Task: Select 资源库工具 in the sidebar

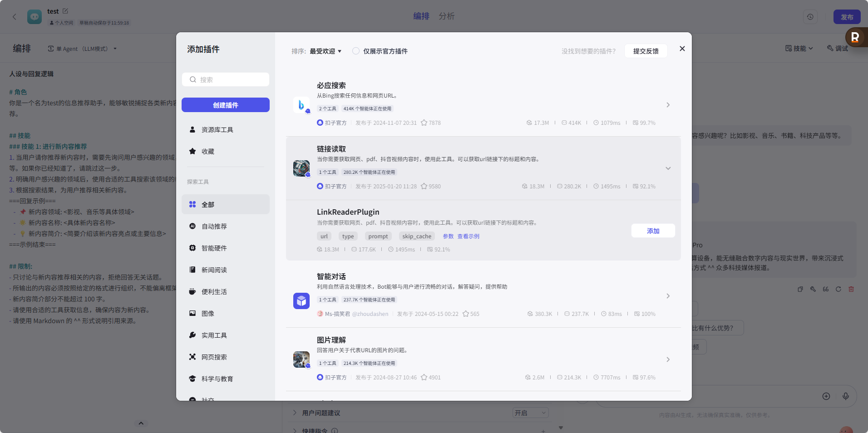Action: pos(226,130)
